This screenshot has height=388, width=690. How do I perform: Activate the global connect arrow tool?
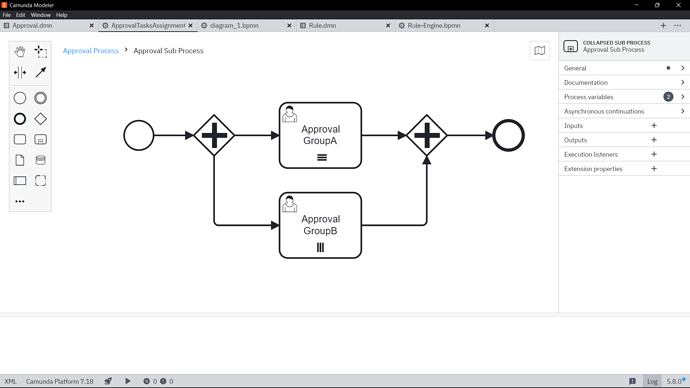click(40, 72)
